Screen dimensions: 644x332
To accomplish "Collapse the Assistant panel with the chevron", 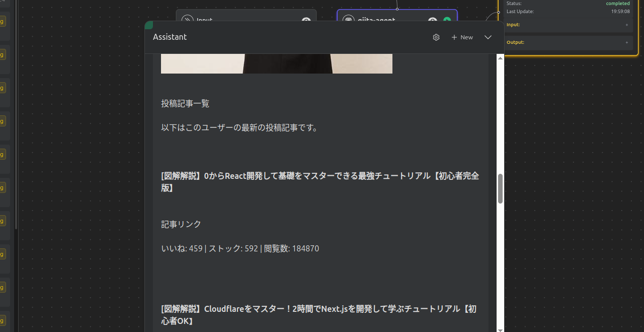I will point(488,37).
